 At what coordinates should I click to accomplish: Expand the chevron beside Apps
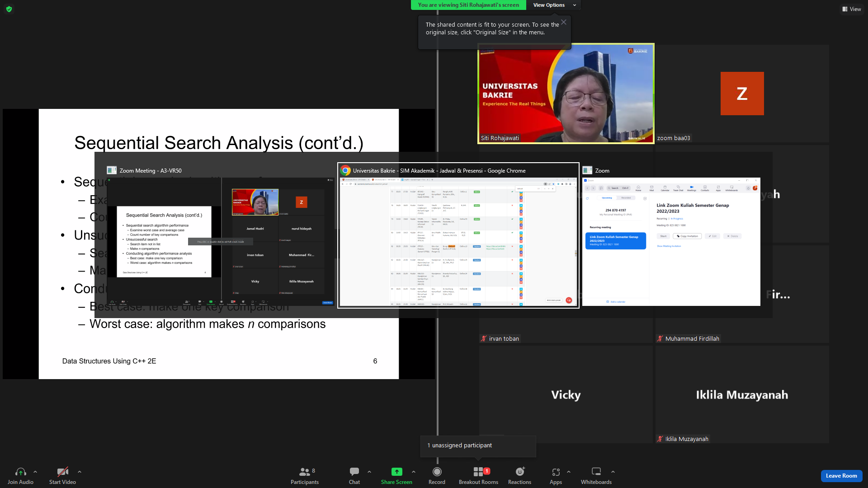click(x=569, y=472)
